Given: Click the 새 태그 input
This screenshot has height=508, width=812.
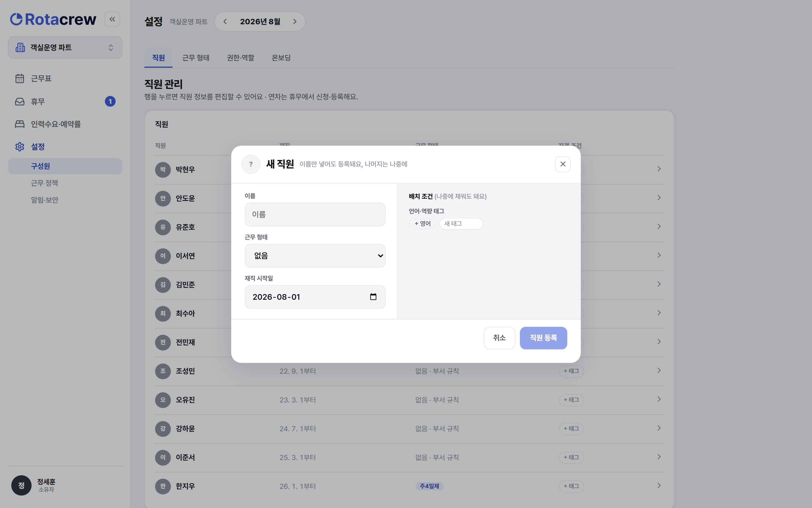Looking at the screenshot, I should 461,224.
